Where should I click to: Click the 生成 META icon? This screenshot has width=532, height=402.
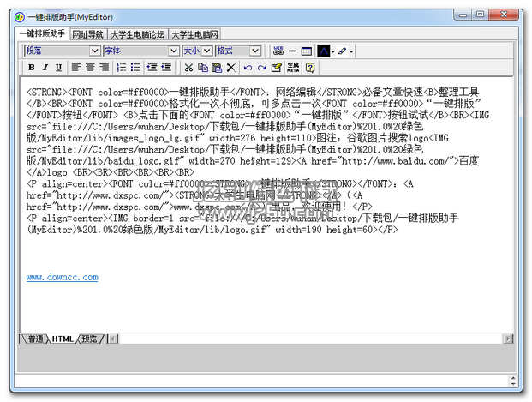point(293,68)
